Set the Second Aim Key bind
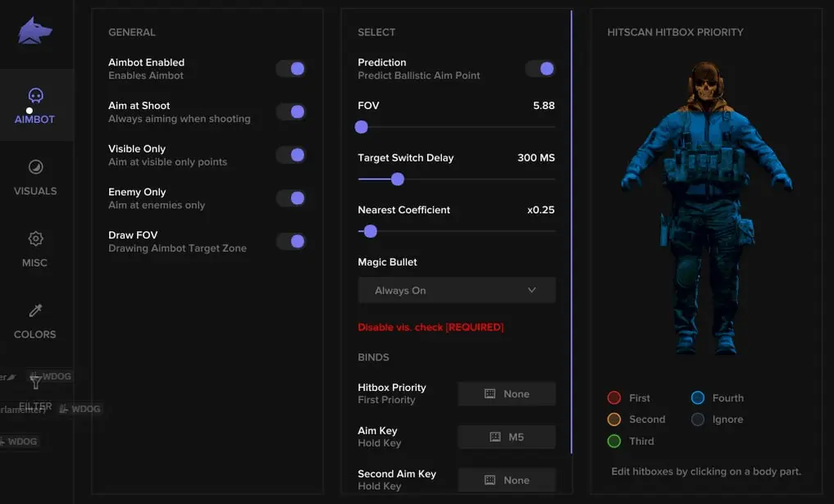Viewport: 834px width, 504px height. coord(507,480)
